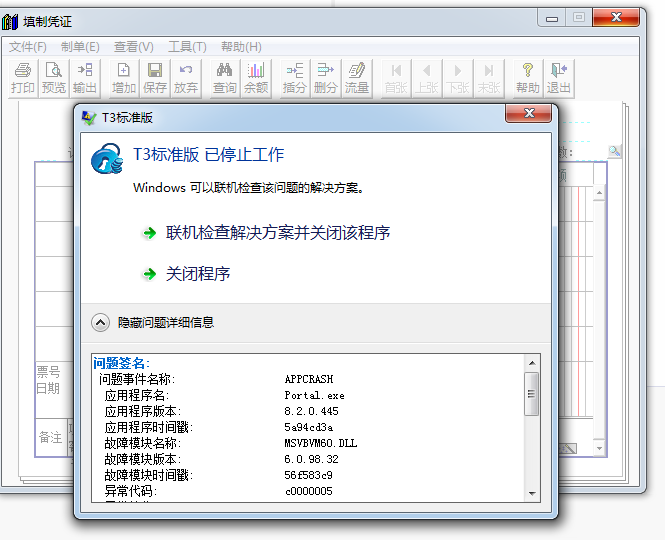
Task: Click voucher grid scrollbar up arrow
Action: pyautogui.click(x=599, y=193)
